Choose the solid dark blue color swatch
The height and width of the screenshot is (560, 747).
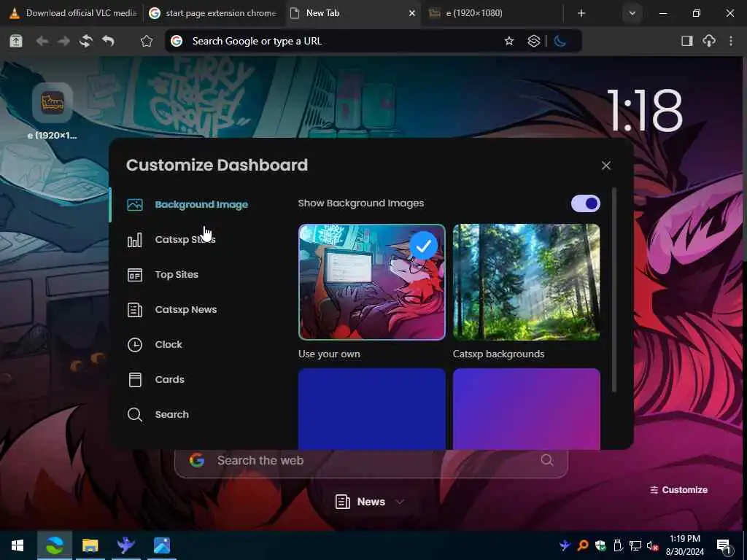coord(372,408)
